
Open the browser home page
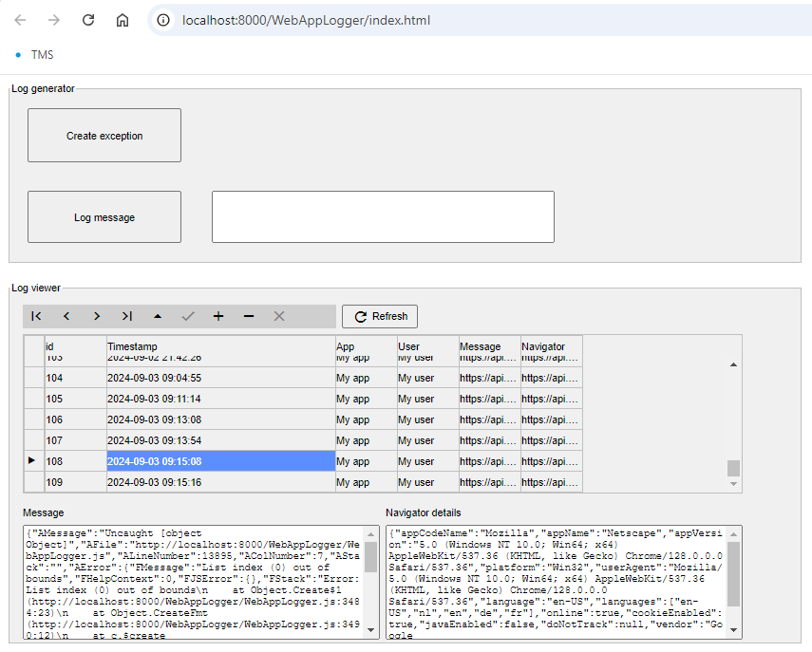[123, 20]
